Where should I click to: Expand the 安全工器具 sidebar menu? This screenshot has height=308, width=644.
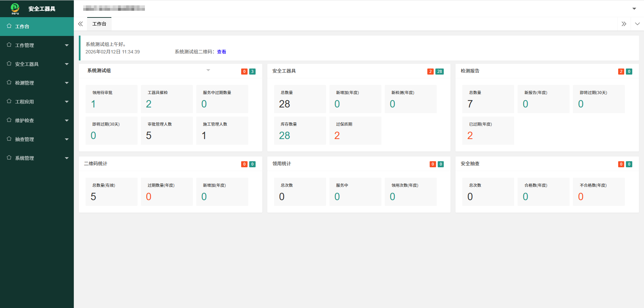37,64
